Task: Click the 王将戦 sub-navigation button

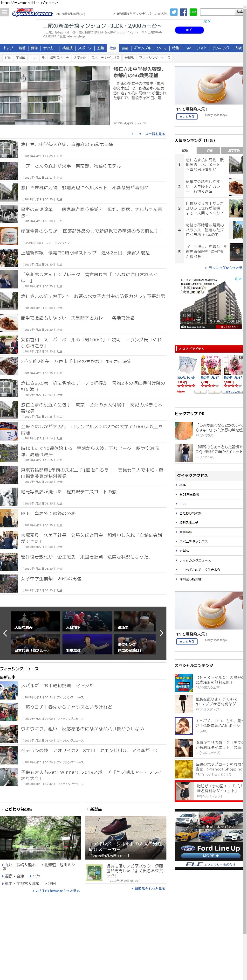Action: 21,58
